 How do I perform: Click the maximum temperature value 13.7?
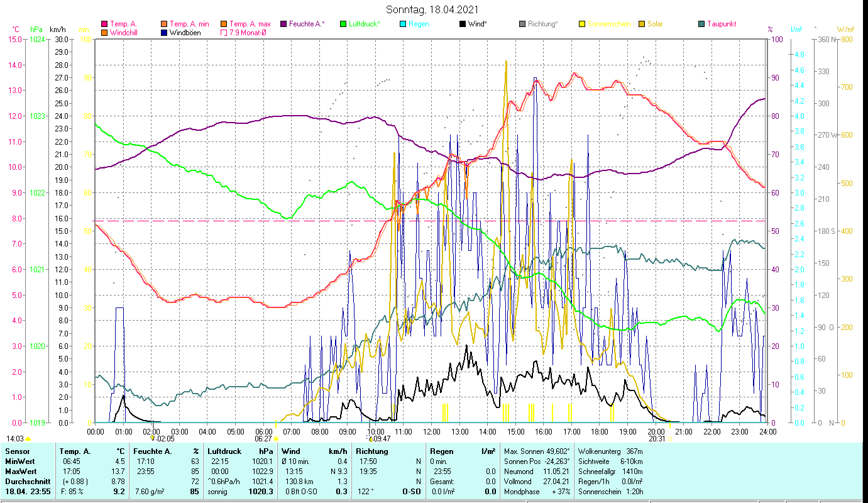pyautogui.click(x=119, y=471)
